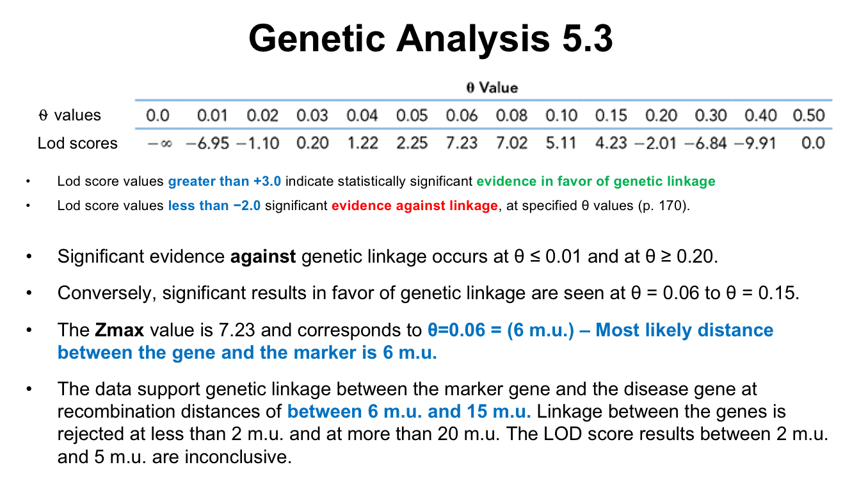Click the blue text 'greater than +3.0'
Screen dimensions: 868x483
tap(225, 181)
